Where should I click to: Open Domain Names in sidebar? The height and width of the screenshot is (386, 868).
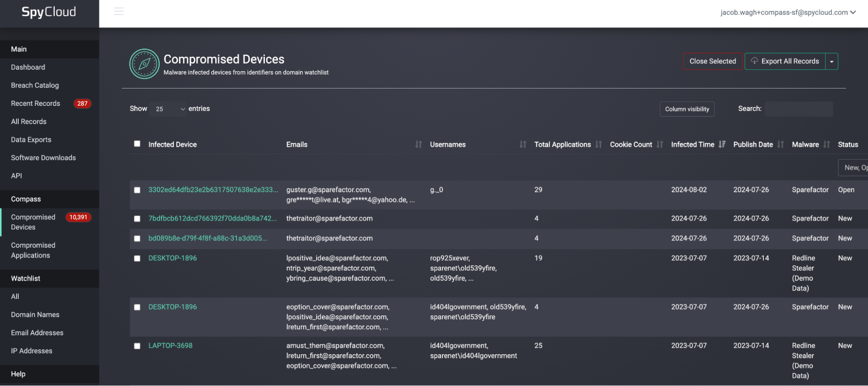pyautogui.click(x=35, y=315)
